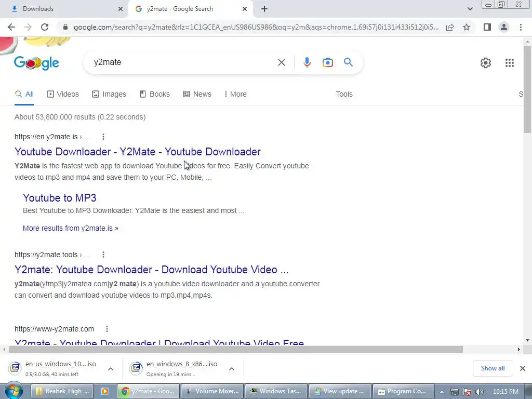Click the horizontal scrollbar thumb
The image size is (532, 399).
click(x=236, y=350)
